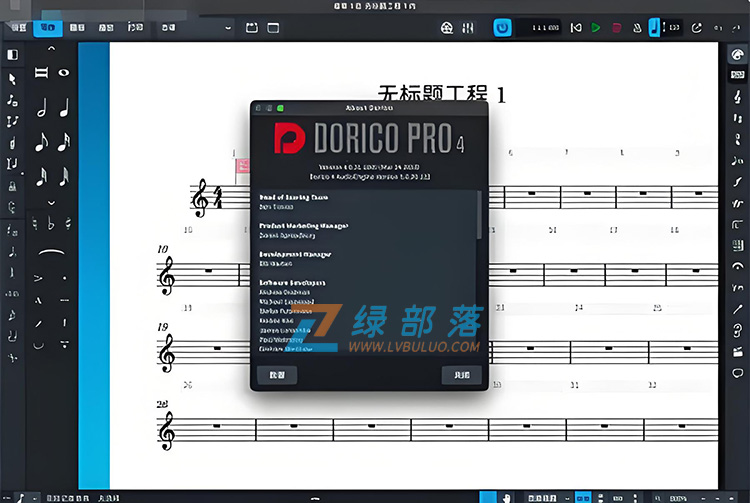Open the video clapperboard panel icon on right

coord(738,352)
